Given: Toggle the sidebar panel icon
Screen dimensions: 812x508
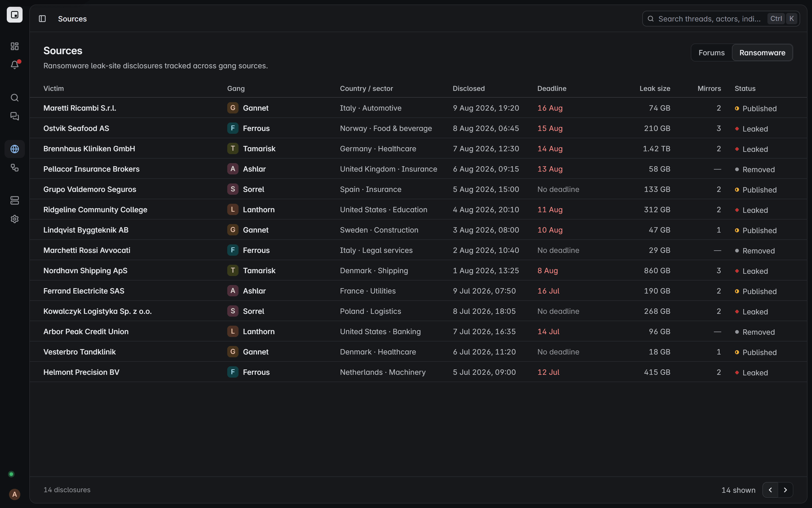Looking at the screenshot, I should [42, 19].
